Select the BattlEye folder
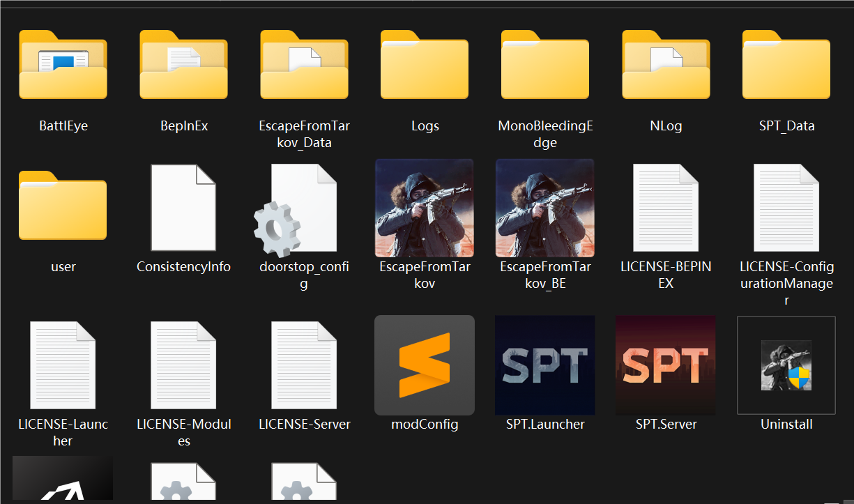Viewport: 854px width, 504px height. coord(63,66)
